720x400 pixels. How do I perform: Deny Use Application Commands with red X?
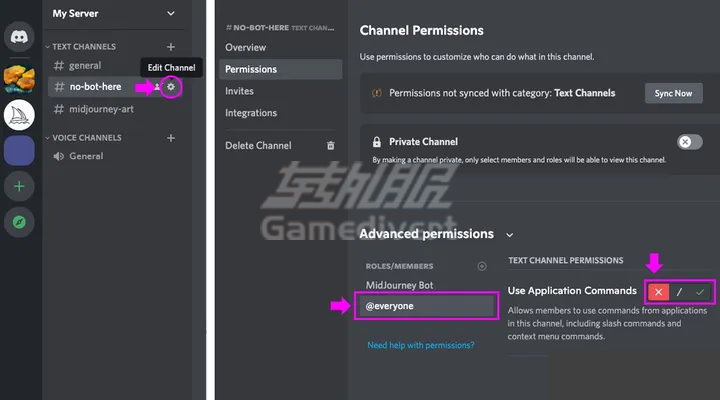click(x=658, y=292)
